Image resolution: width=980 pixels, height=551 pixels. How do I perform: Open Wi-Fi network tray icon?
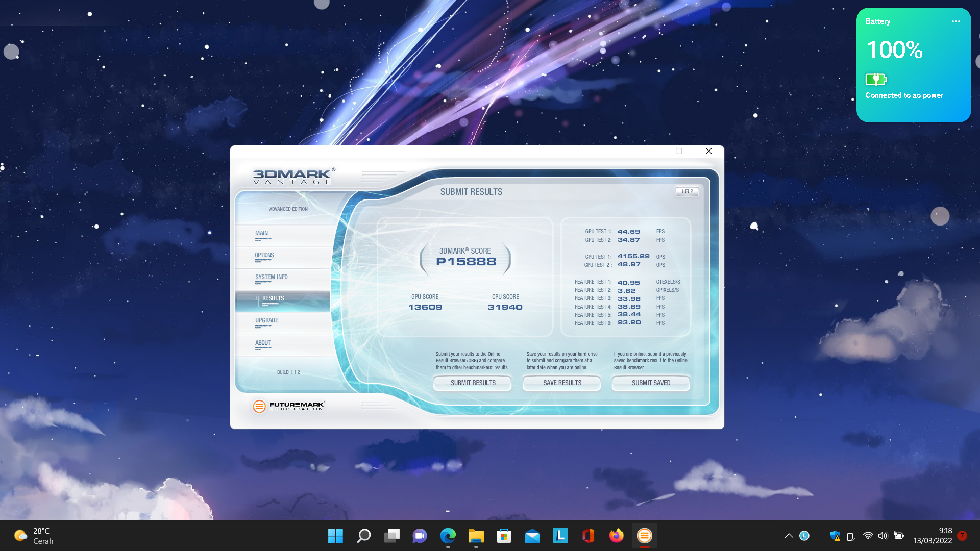click(x=868, y=536)
